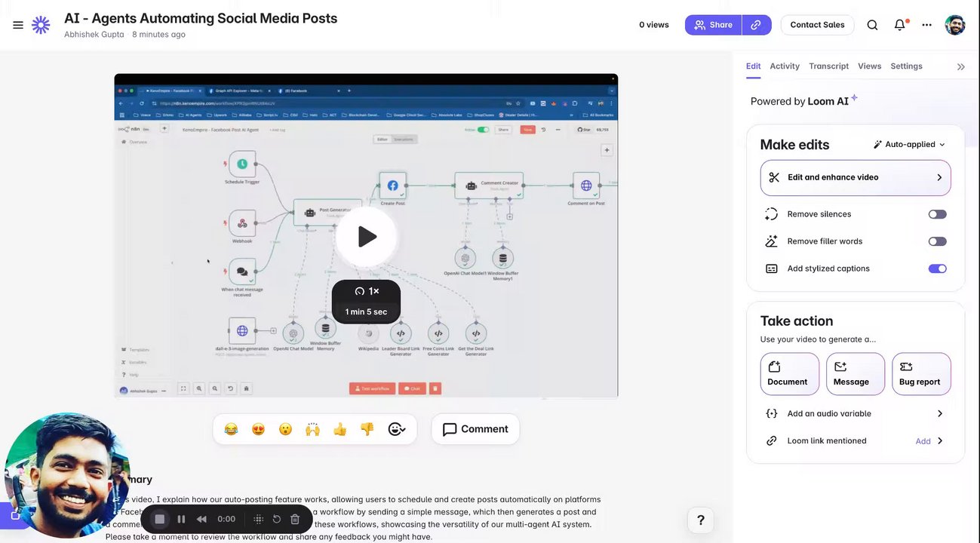Click the Comment button
Image resolution: width=980 pixels, height=543 pixels.
click(475, 429)
